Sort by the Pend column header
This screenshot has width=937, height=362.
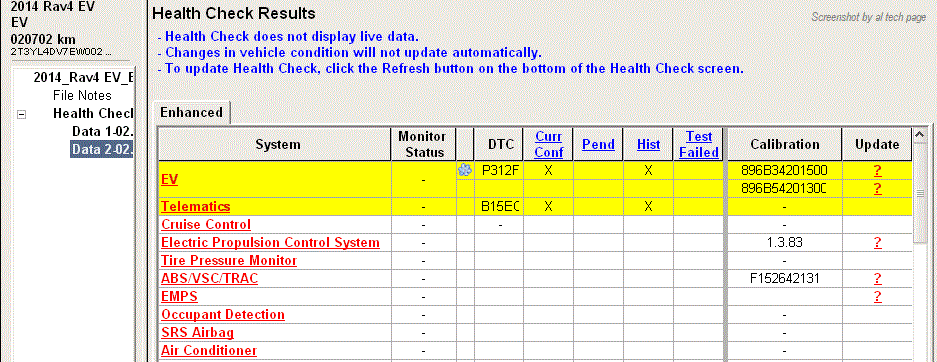[x=598, y=145]
